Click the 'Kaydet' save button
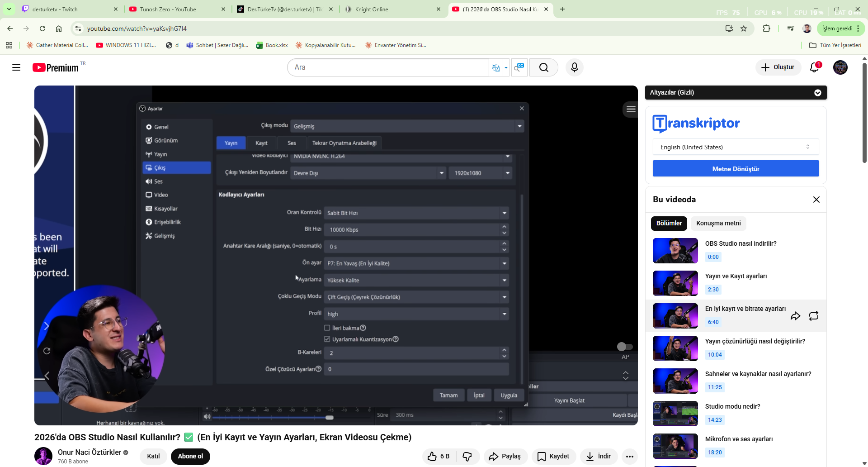The image size is (868, 467). 553,456
